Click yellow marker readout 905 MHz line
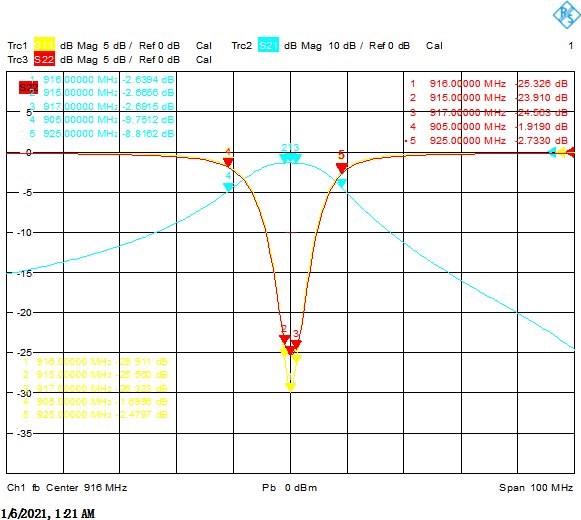 pyautogui.click(x=96, y=401)
